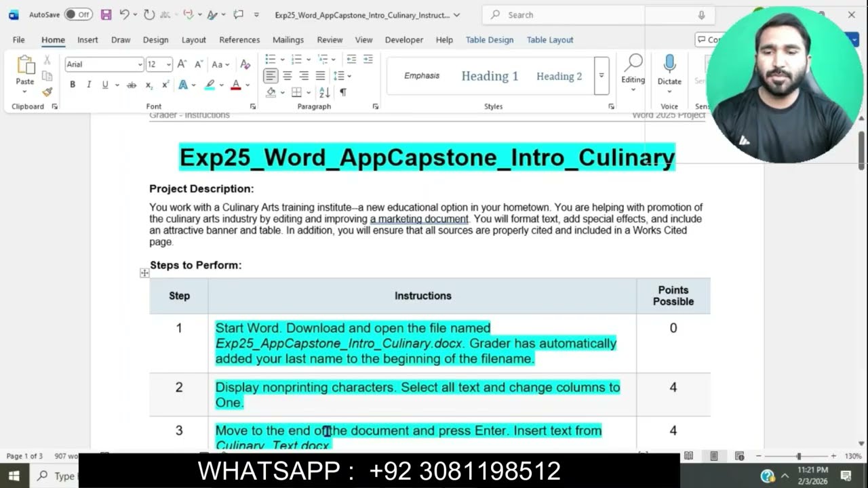This screenshot has height=488, width=868.
Task: Expand the Styles gallery More arrow
Action: [x=601, y=75]
